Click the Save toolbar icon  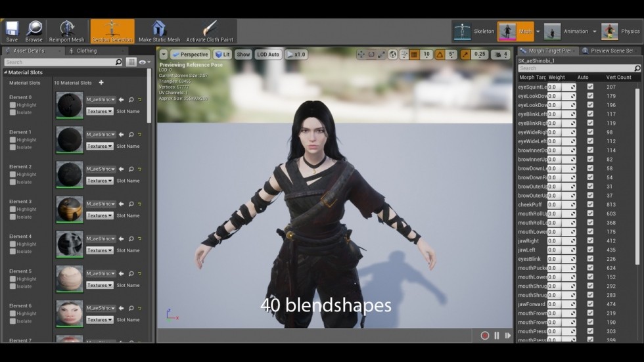click(x=12, y=31)
